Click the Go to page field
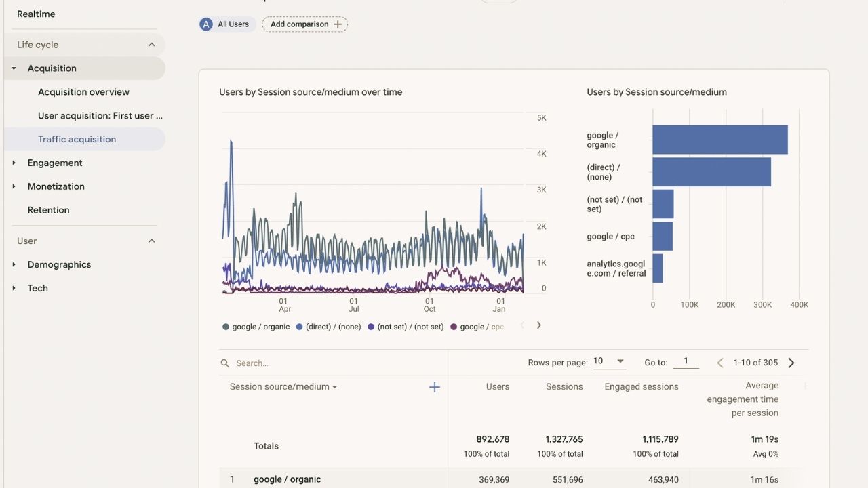The image size is (868, 488). coord(686,362)
